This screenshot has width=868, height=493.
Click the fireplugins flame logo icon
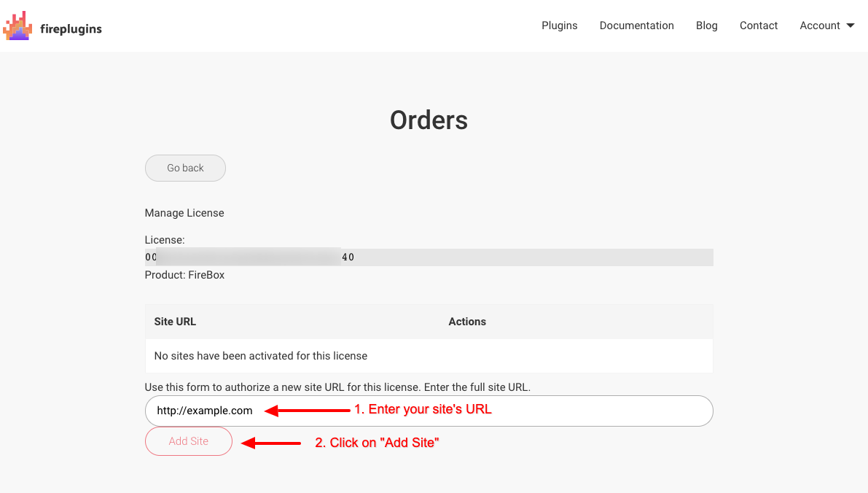[17, 26]
